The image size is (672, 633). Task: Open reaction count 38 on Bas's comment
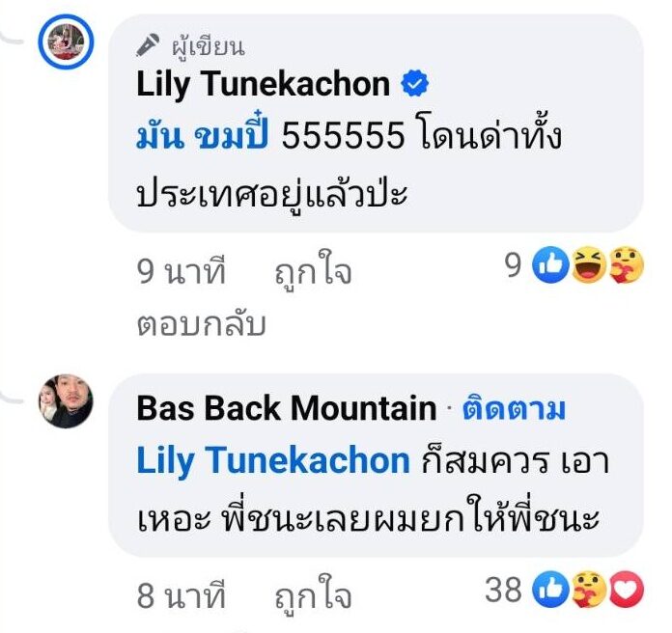(x=504, y=590)
